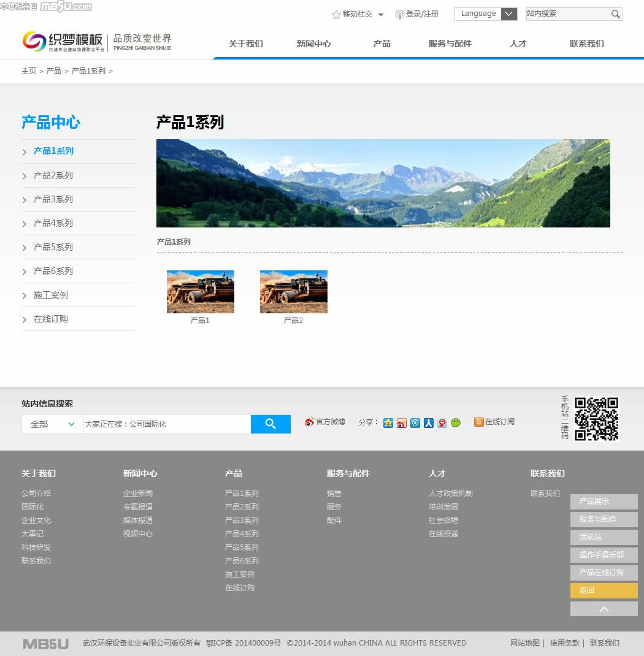The height and width of the screenshot is (656, 644).
Task: Click the yellow 返回 button
Action: click(x=604, y=590)
